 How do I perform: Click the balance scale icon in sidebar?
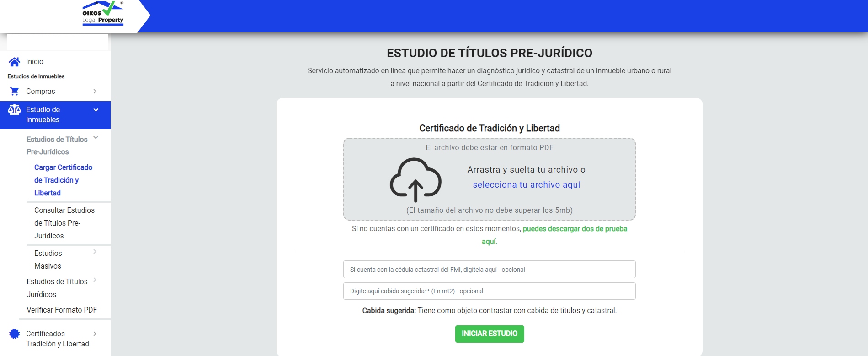(x=15, y=110)
